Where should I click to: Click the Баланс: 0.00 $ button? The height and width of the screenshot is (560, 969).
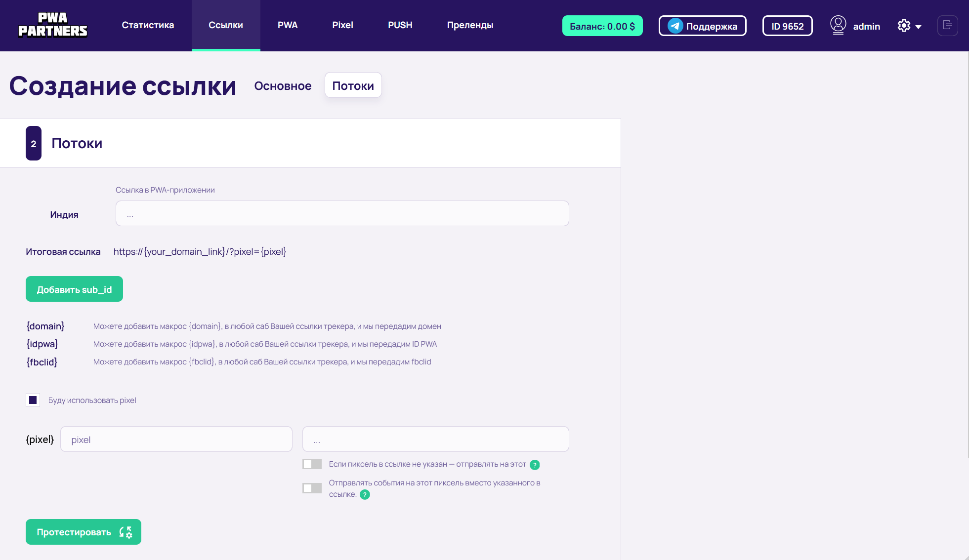[602, 26]
